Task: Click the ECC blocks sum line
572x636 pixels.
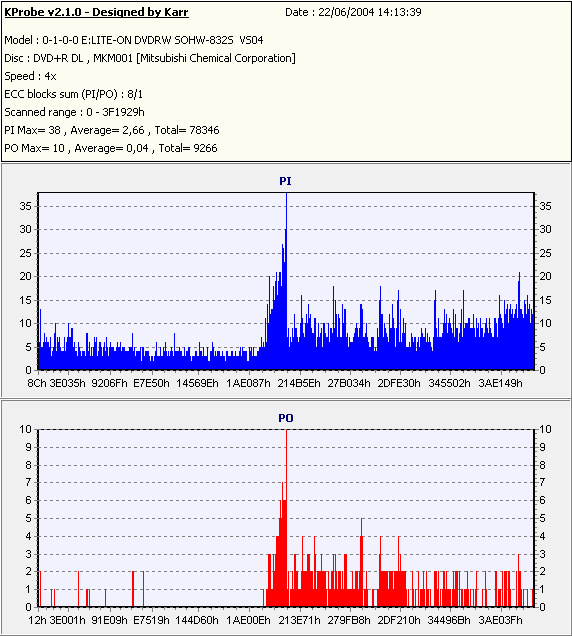Action: 73,95
